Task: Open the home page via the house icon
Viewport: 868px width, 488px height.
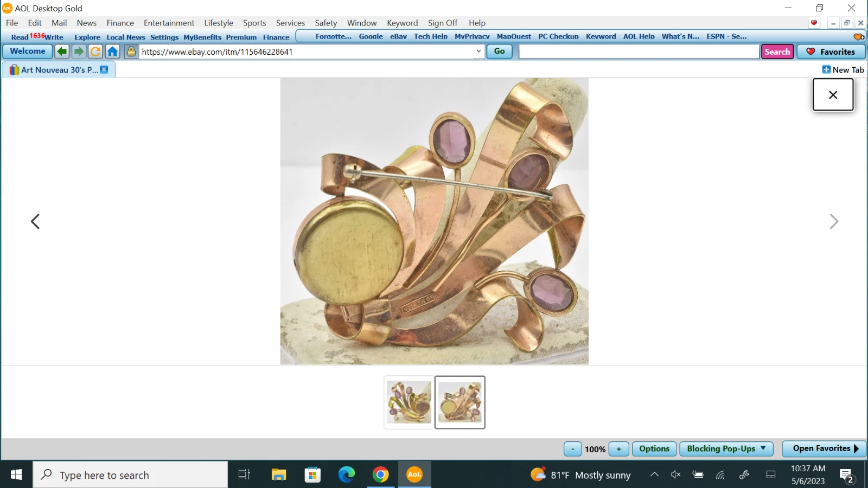Action: [112, 52]
